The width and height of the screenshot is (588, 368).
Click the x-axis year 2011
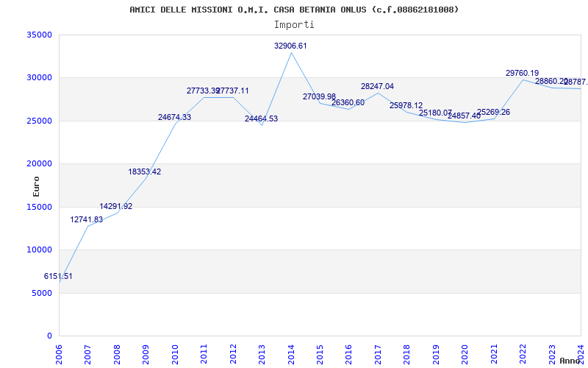pyautogui.click(x=204, y=354)
